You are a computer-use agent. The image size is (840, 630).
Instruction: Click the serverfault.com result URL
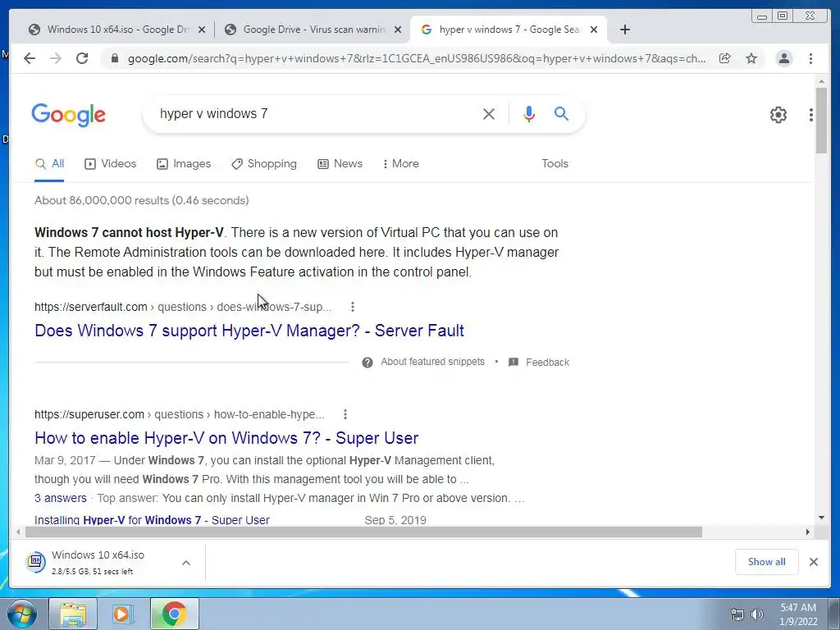coord(183,307)
